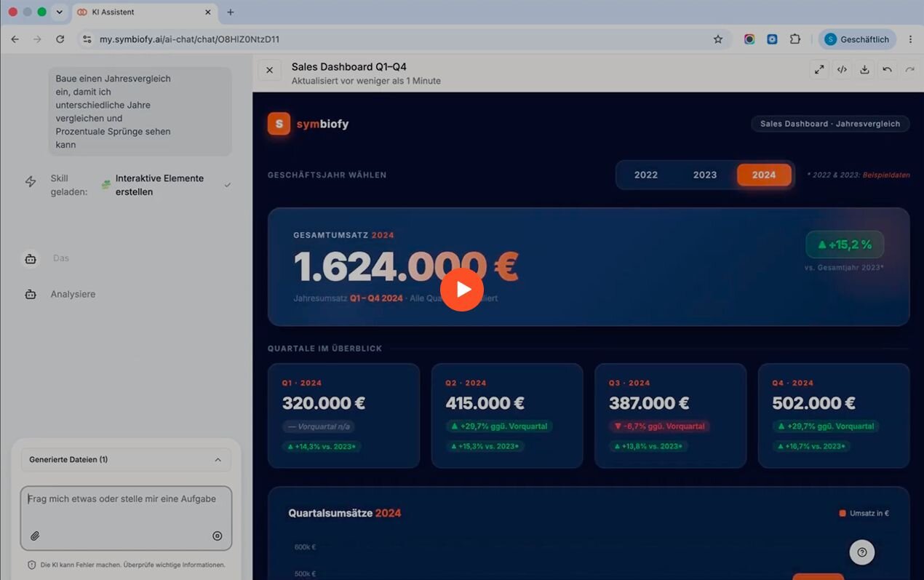Viewport: 924px width, 580px height.
Task: Select fiscal year 2022
Action: (646, 175)
